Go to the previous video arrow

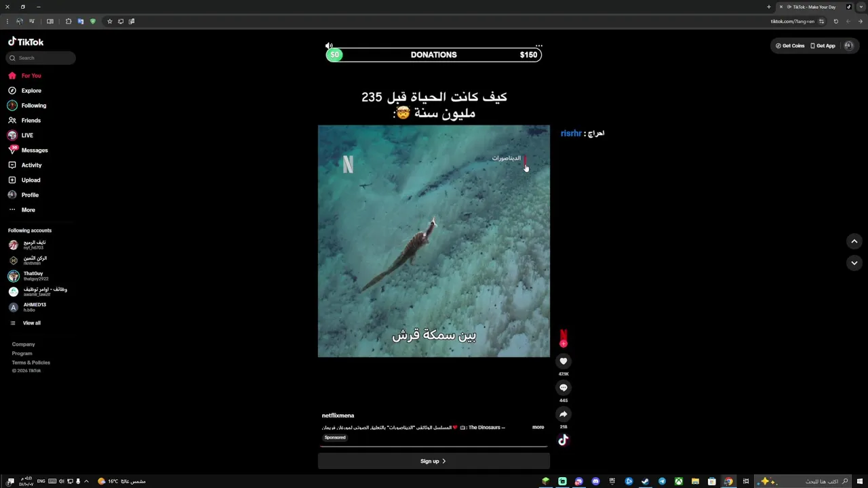click(854, 241)
